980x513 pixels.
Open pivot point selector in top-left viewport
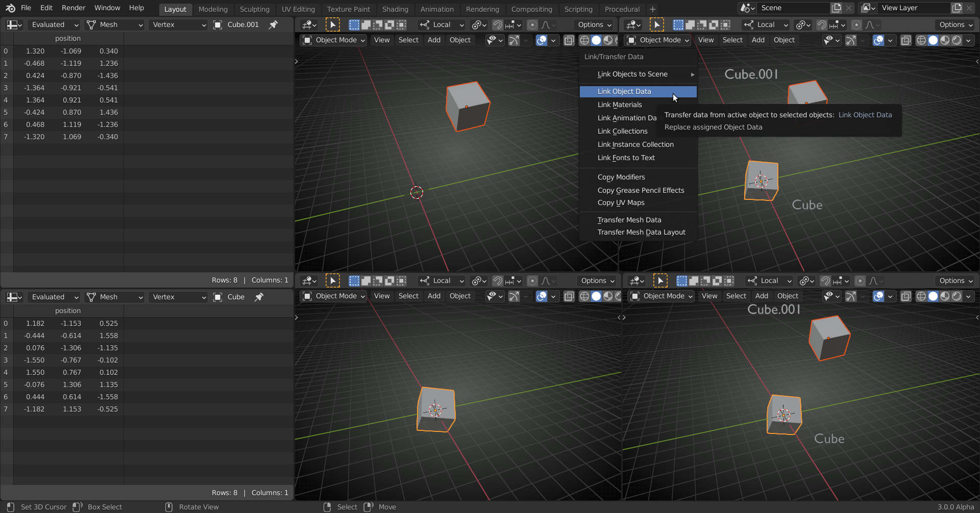[x=479, y=24]
